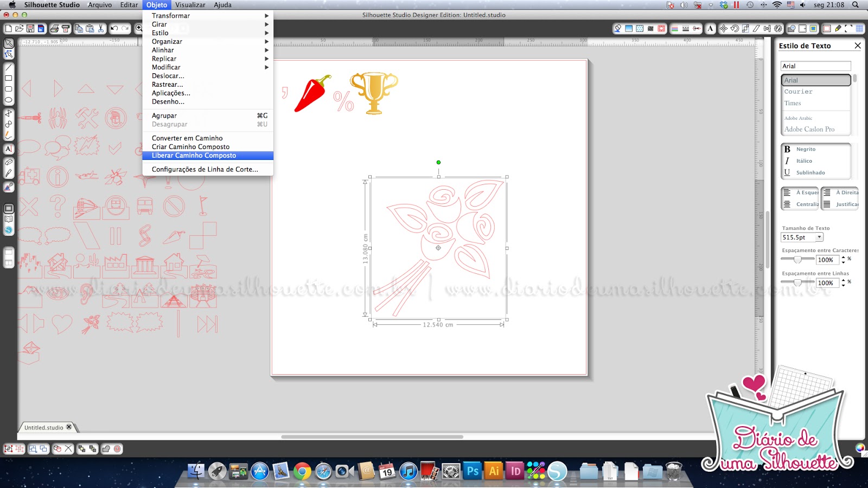This screenshot has width=868, height=488.
Task: Open Configurações de Linha de Corte
Action: [208, 170]
